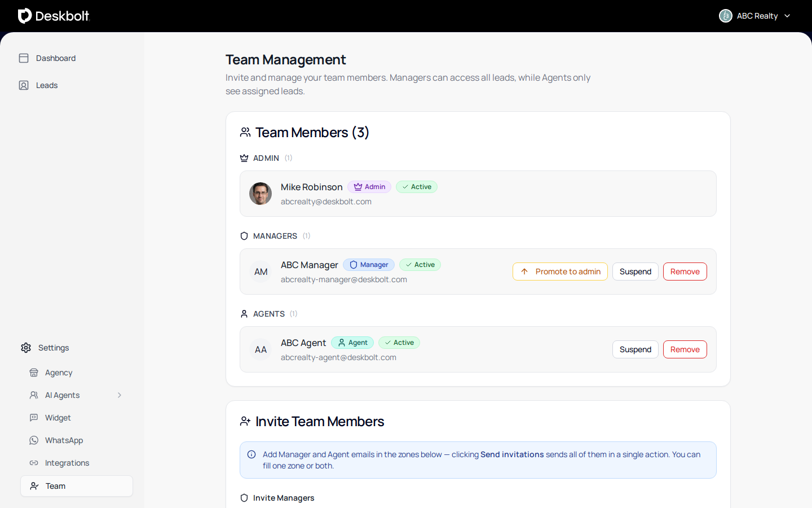Click the Integrations link icon
The image size is (812, 508).
pos(34,463)
